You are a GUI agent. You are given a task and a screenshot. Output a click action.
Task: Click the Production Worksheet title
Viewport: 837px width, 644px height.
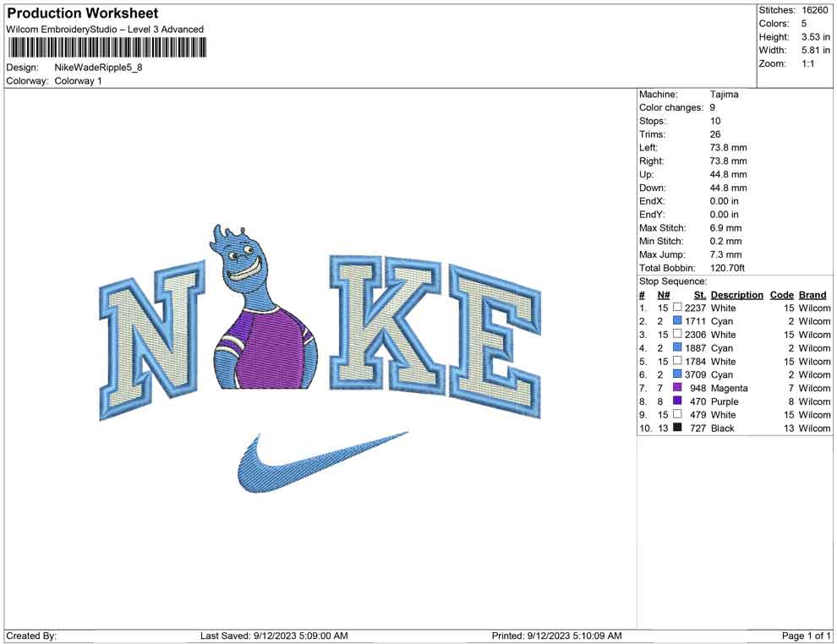83,14
